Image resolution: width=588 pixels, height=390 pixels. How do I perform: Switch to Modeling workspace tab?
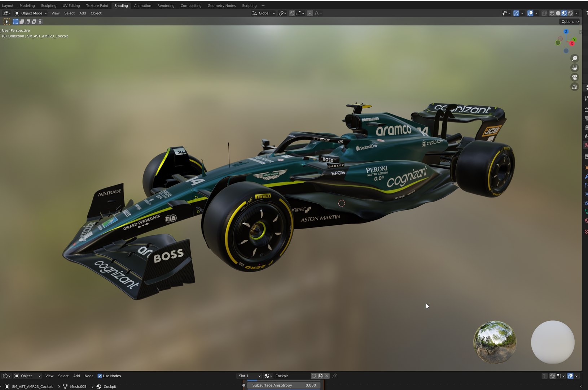coord(27,5)
